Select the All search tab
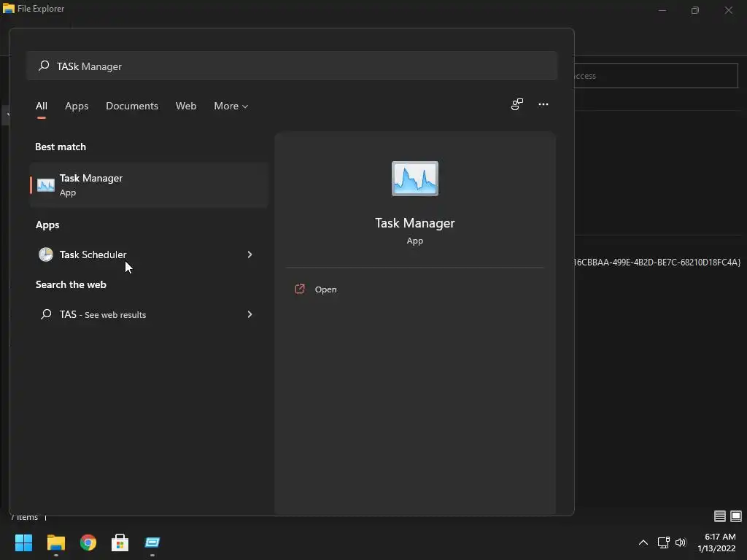Image resolution: width=747 pixels, height=560 pixels. click(42, 106)
